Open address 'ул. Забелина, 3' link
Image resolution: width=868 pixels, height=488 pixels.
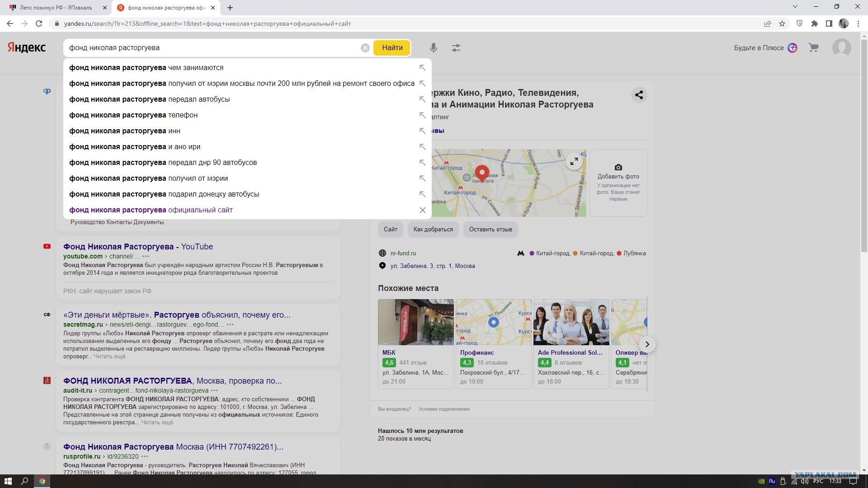point(433,266)
